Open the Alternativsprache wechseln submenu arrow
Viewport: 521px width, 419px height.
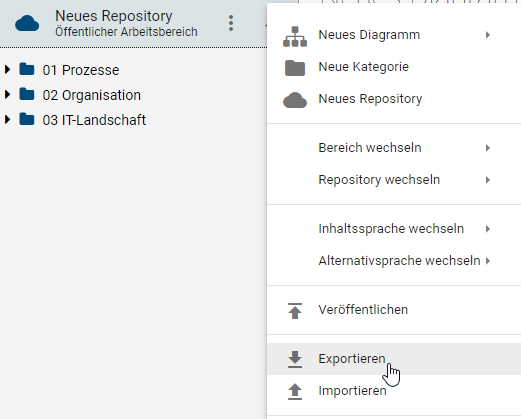point(488,261)
